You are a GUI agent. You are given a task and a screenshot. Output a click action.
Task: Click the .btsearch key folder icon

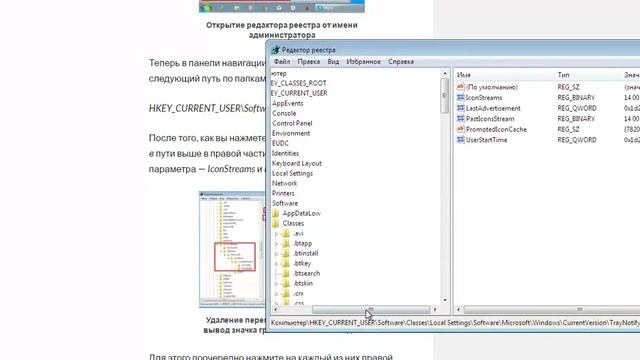click(286, 273)
